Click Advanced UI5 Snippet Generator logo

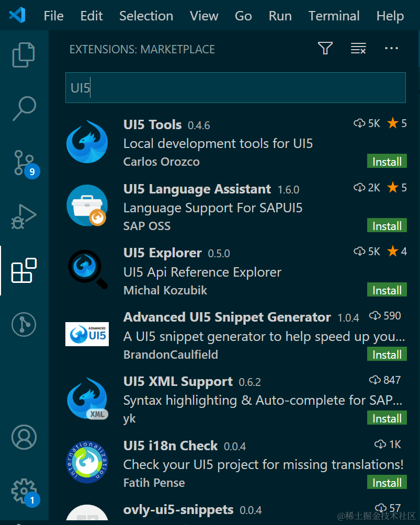point(87,334)
